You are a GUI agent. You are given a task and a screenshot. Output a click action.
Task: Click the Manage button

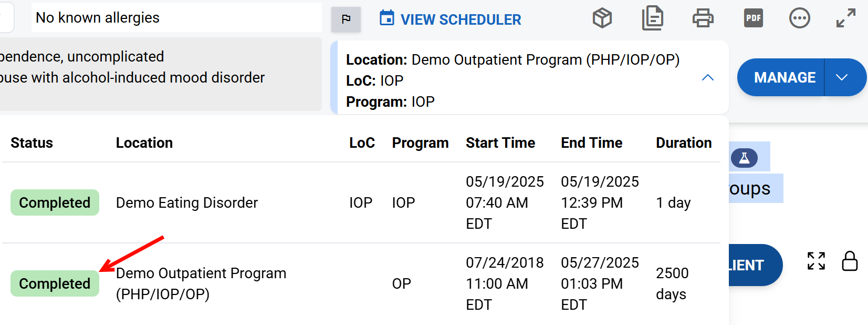[784, 78]
